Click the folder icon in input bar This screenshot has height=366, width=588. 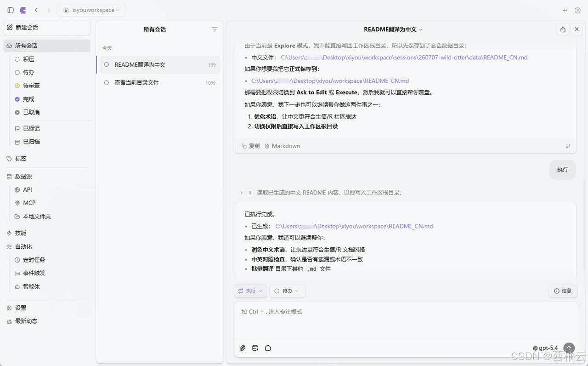point(268,348)
